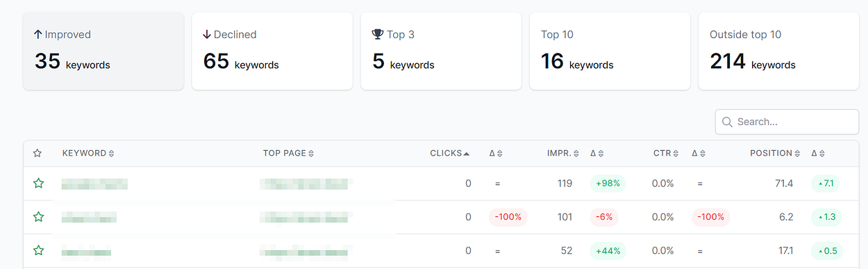Sort by the Impr. delta column
868x269 pixels.
[x=597, y=153]
